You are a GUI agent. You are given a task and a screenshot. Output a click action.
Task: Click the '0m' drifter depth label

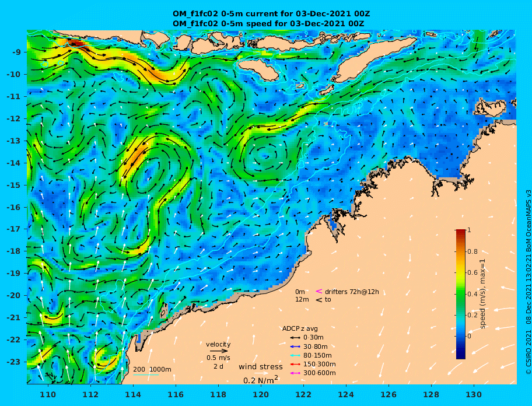coord(300,292)
